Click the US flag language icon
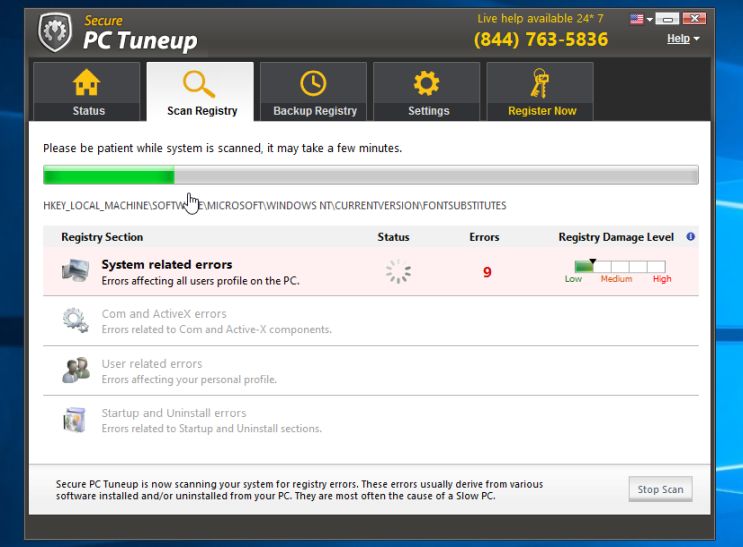Image resolution: width=743 pixels, height=547 pixels. [637, 19]
